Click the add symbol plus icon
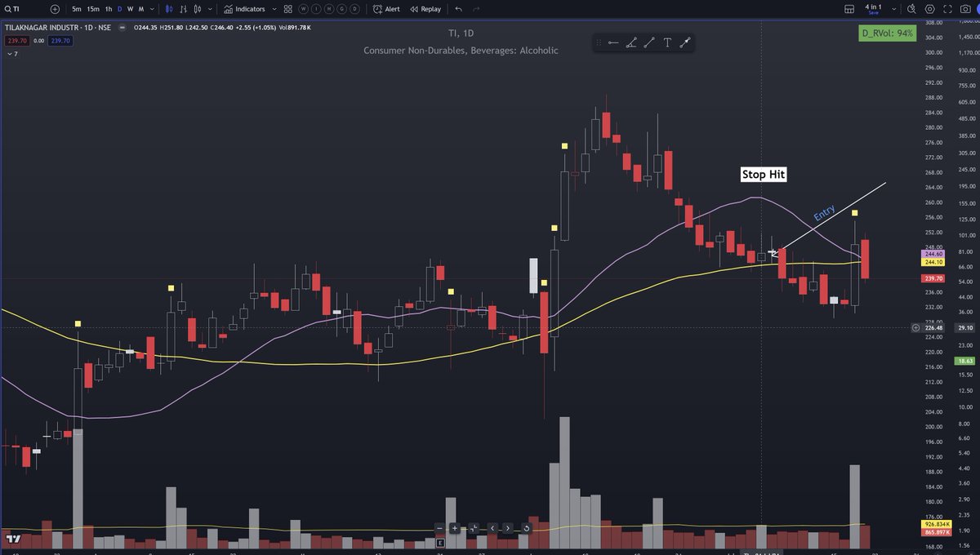Image resolution: width=980 pixels, height=555 pixels. (55, 9)
